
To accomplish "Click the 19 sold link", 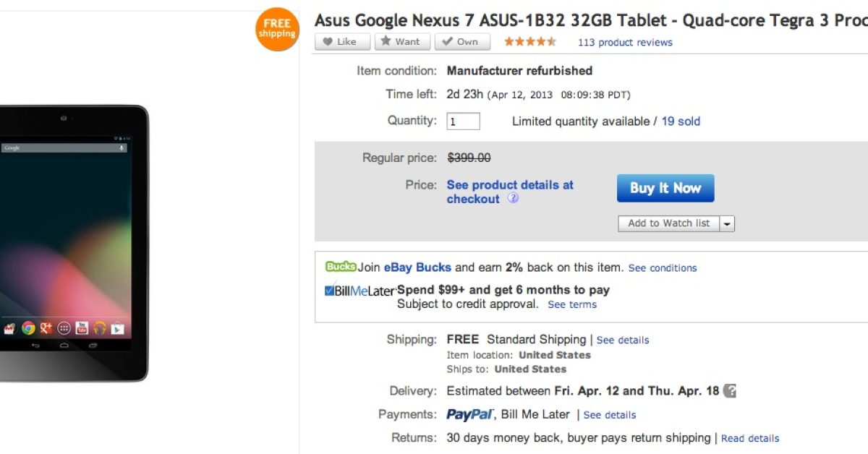I will tap(681, 121).
